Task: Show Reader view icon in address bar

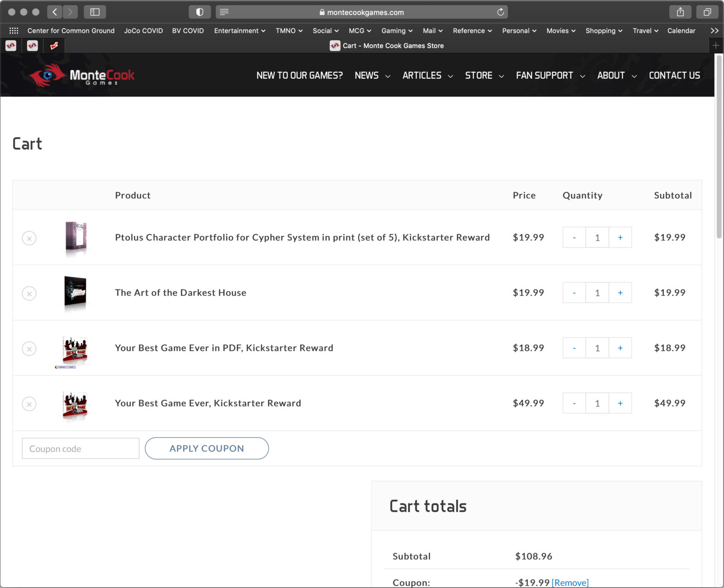Action: 224,12
